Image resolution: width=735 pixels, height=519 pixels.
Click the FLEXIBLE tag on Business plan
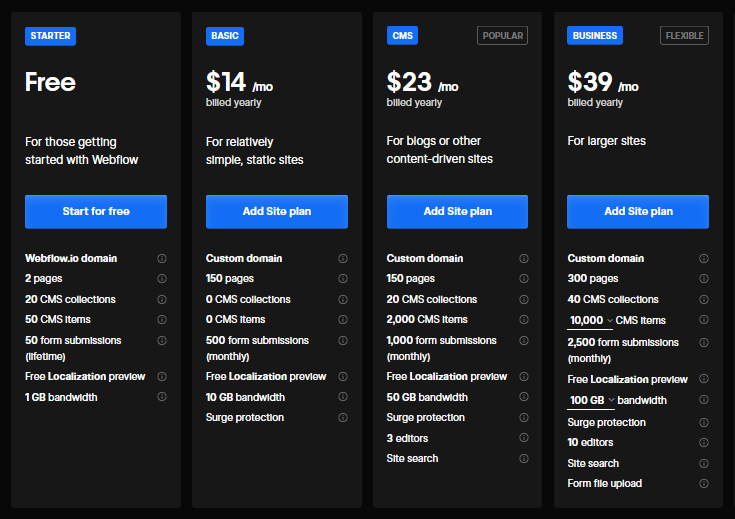point(684,36)
